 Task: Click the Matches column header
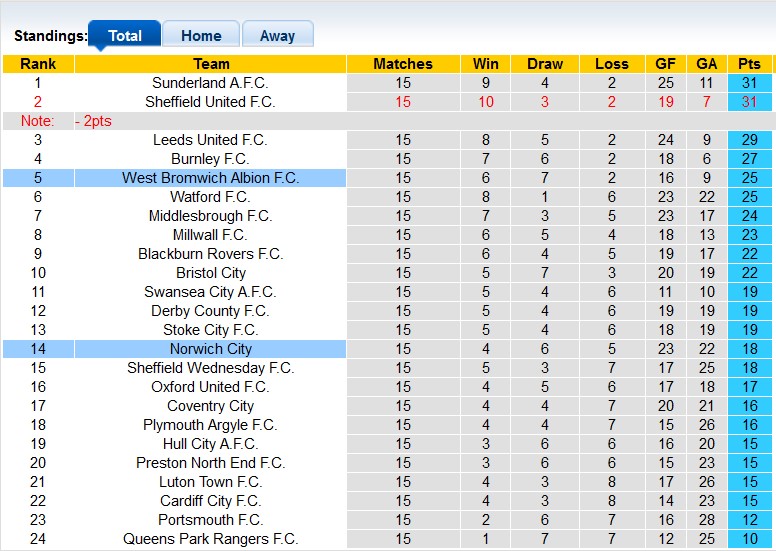pos(403,64)
